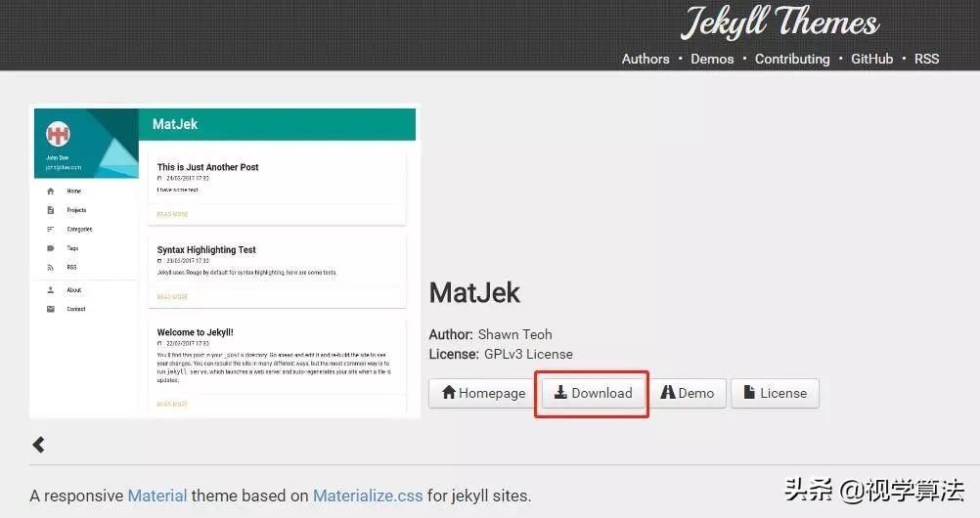This screenshot has height=518, width=980.
Task: Open the Authors menu link
Action: point(645,59)
